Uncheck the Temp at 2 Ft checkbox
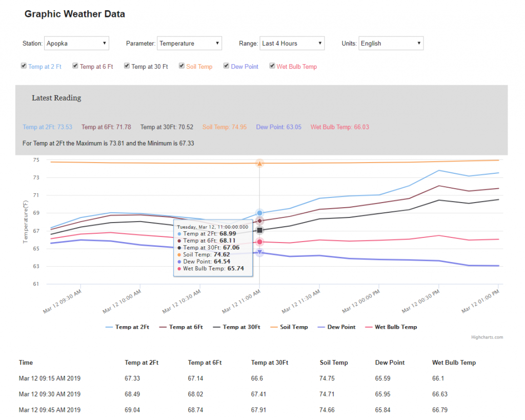 24,66
